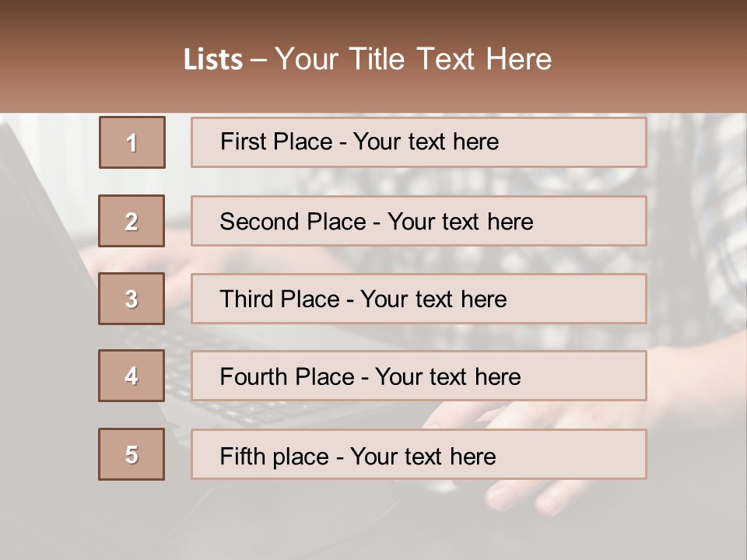Select the number 5 square

pos(132,454)
